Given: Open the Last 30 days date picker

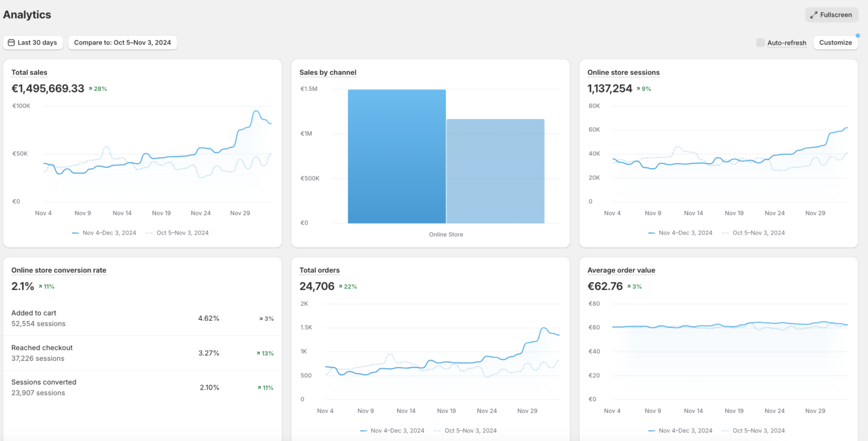Looking at the screenshot, I should tap(33, 43).
